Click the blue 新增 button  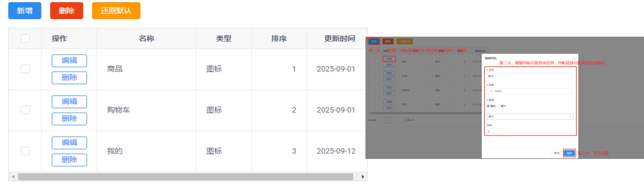[x=25, y=11]
